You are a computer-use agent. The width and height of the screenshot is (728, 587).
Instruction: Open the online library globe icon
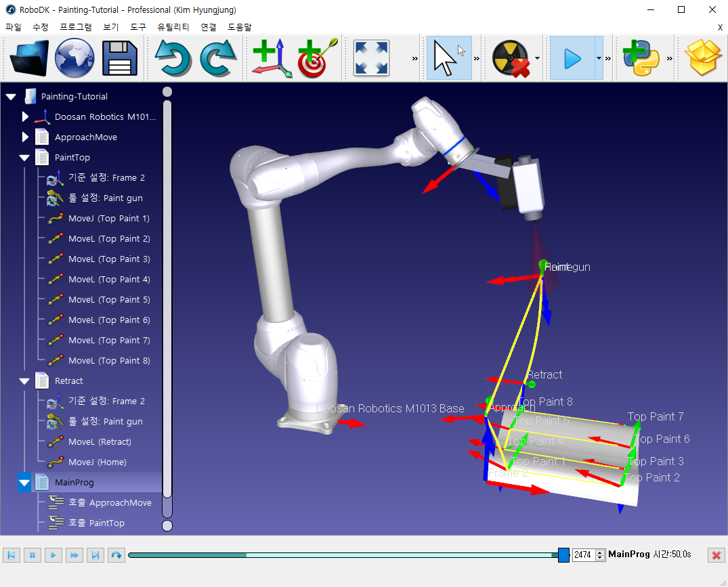[74, 58]
